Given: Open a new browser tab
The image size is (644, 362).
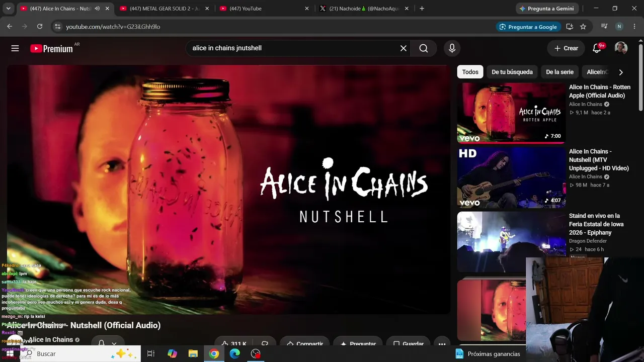Looking at the screenshot, I should coord(422,9).
